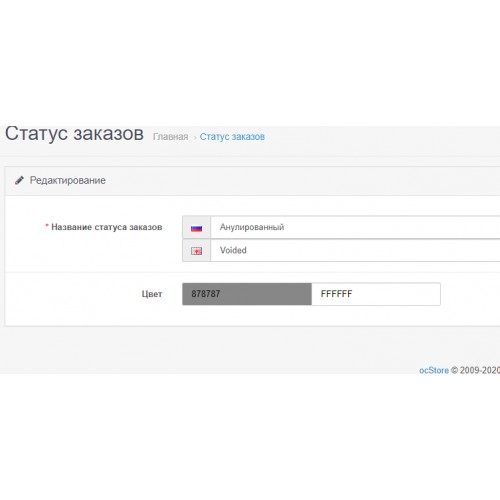Screen dimensions: 500x500
Task: Focus the Анулированный status name field
Action: click(x=355, y=227)
